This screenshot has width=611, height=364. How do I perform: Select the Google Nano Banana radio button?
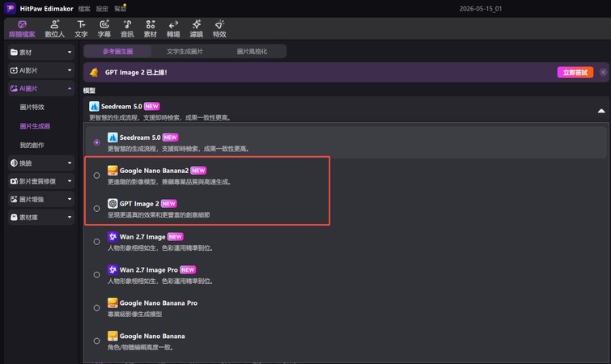[x=96, y=341]
